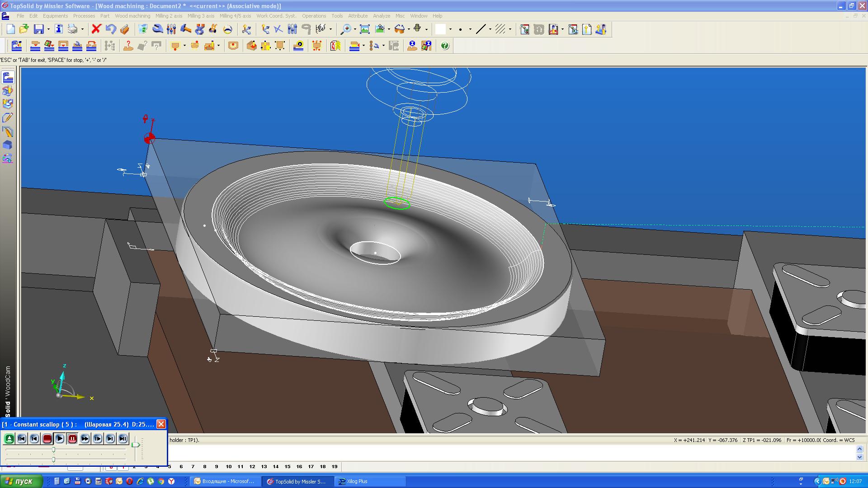
Task: Click the green Help question mark icon
Action: [x=445, y=46]
